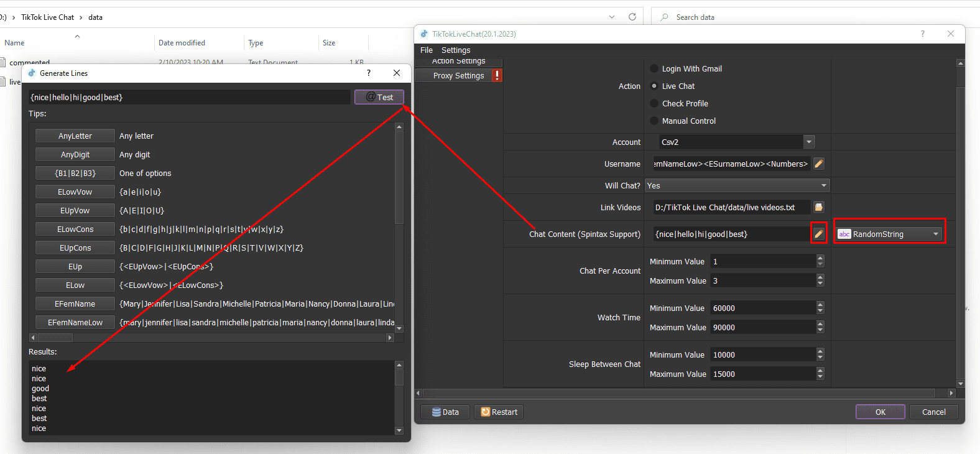Viewport: 980px width, 454px height.
Task: Select the result line 'good'
Action: [40, 389]
